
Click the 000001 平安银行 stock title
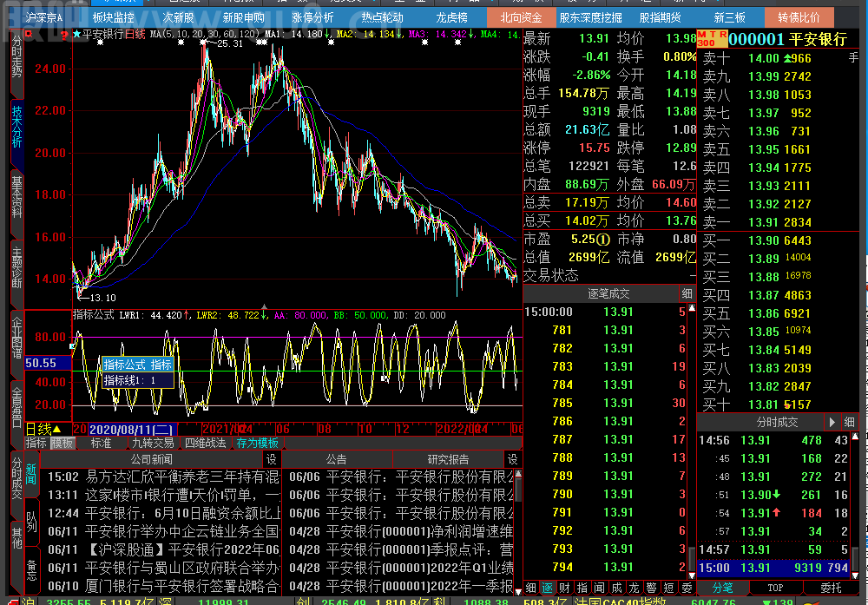click(x=788, y=39)
